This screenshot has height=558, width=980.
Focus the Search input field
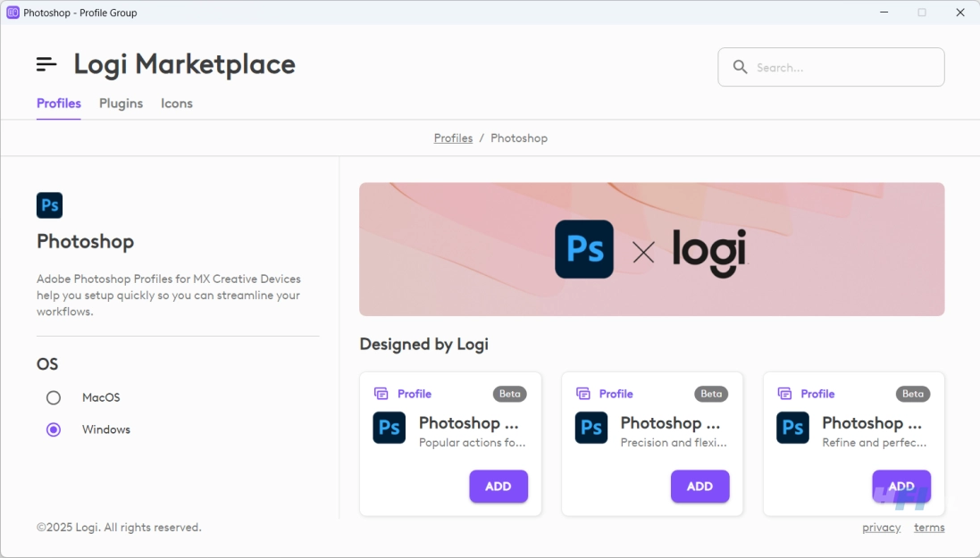831,67
